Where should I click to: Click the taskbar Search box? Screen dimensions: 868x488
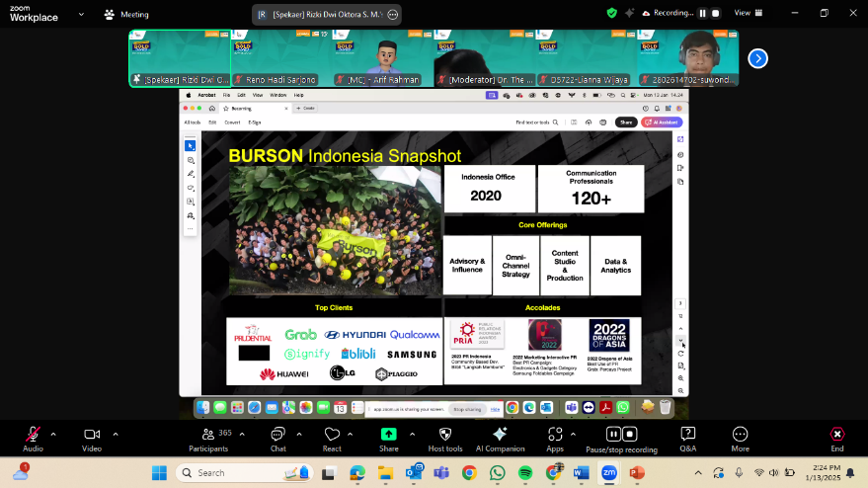point(244,472)
